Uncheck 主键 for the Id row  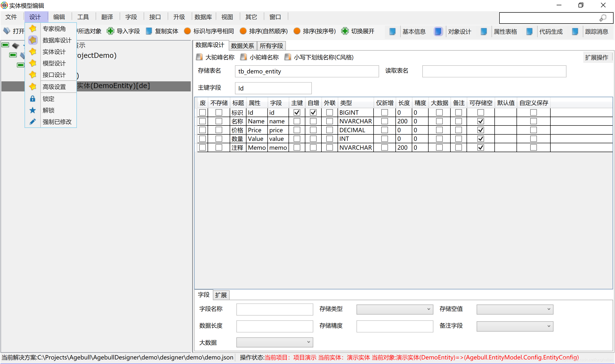[x=297, y=112]
